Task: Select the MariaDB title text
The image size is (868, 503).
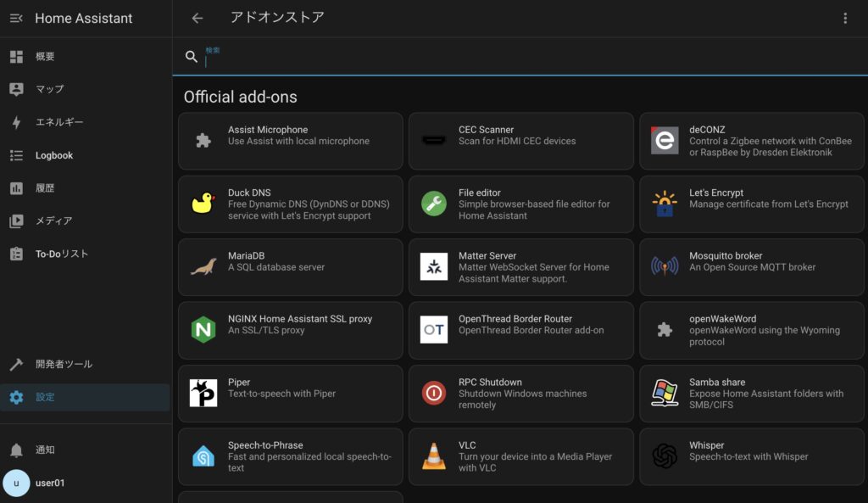Action: coord(247,256)
